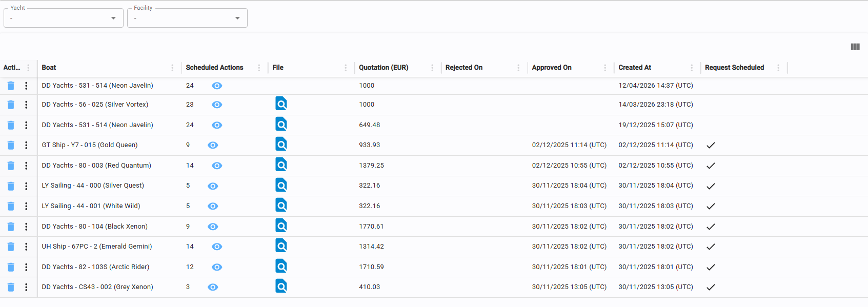Expand the Yacht filter dropdown

coord(113,18)
